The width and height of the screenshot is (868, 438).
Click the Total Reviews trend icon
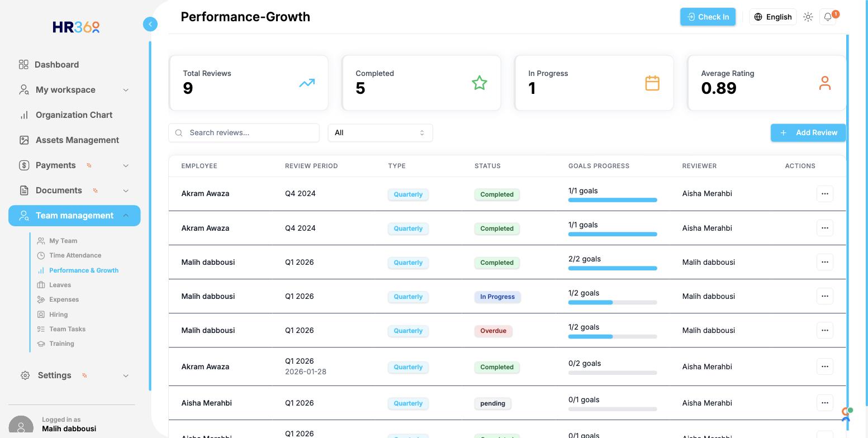[x=307, y=83]
